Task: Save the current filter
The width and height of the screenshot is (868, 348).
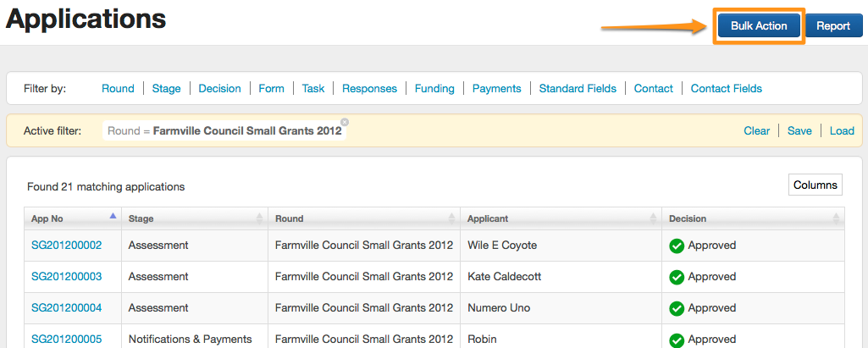Action: (x=799, y=130)
